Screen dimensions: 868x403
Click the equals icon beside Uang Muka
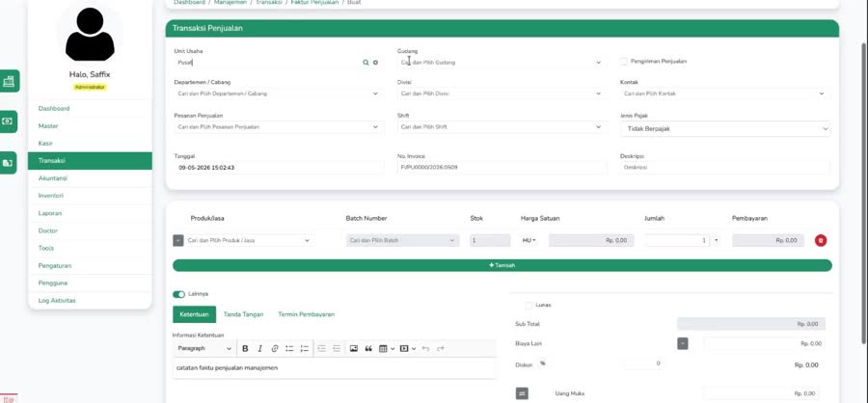[x=522, y=393]
